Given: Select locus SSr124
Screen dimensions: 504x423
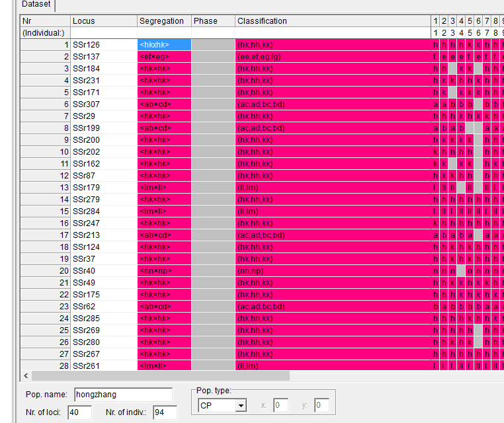Looking at the screenshot, I should point(104,247).
